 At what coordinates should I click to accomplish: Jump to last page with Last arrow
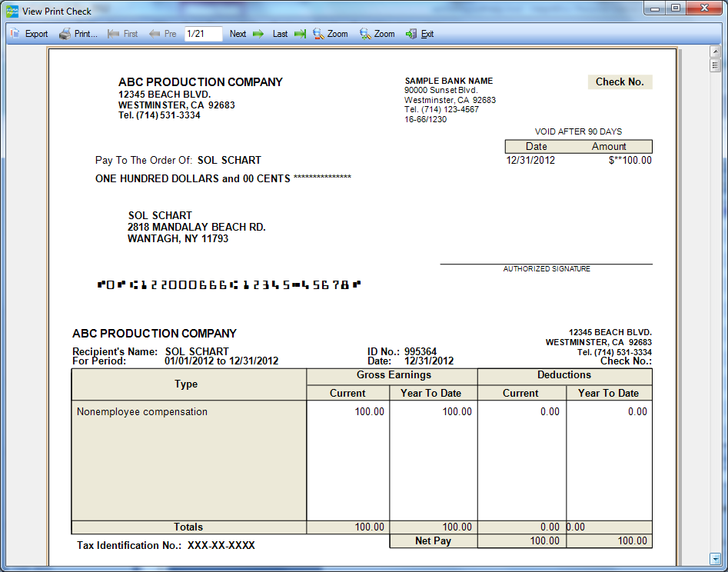tap(300, 34)
